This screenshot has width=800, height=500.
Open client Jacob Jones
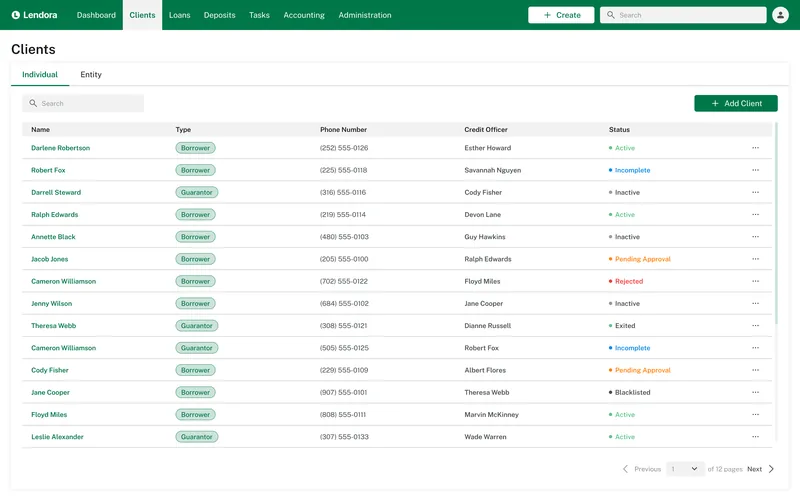click(x=49, y=259)
